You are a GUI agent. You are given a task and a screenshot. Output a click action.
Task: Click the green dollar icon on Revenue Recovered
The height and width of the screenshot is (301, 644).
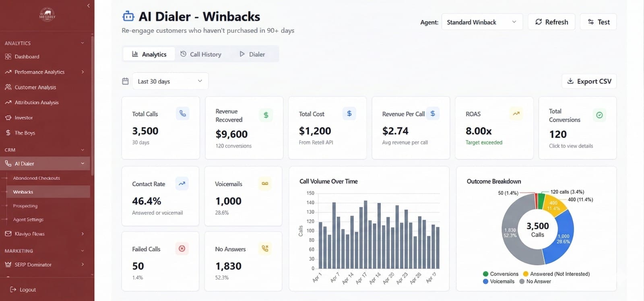pyautogui.click(x=266, y=115)
